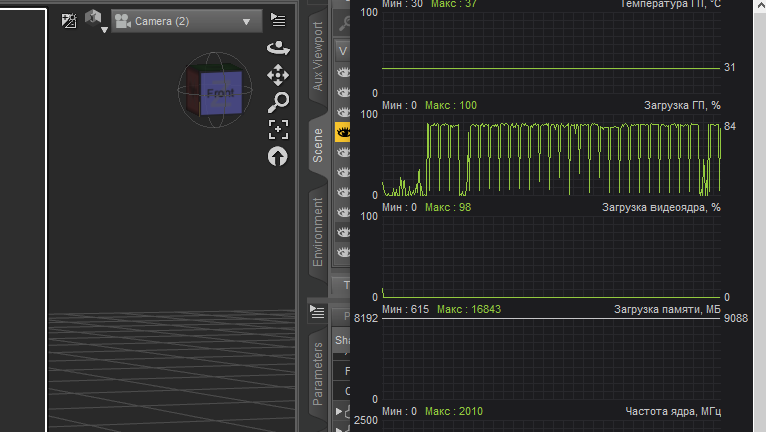The height and width of the screenshot is (432, 766).
Task: Click the 'Частота ядра, МГц' graph label
Action: pyautogui.click(x=673, y=411)
